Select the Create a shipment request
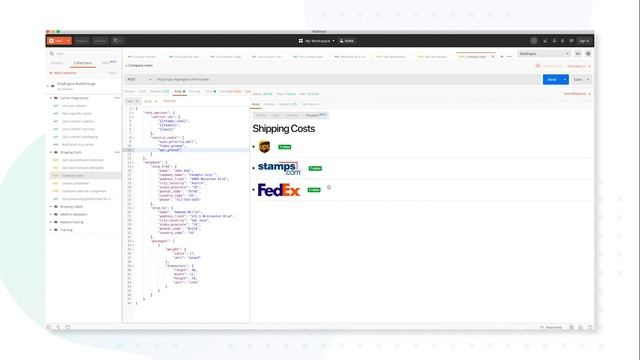The width and height of the screenshot is (640, 360). click(76, 183)
